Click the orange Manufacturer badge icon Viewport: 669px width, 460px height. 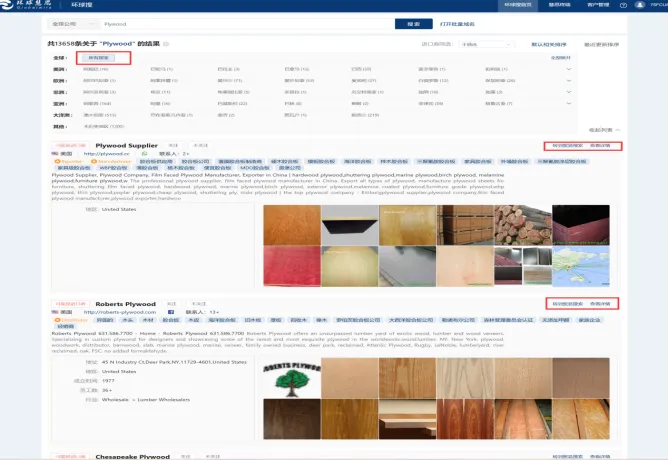pos(94,162)
